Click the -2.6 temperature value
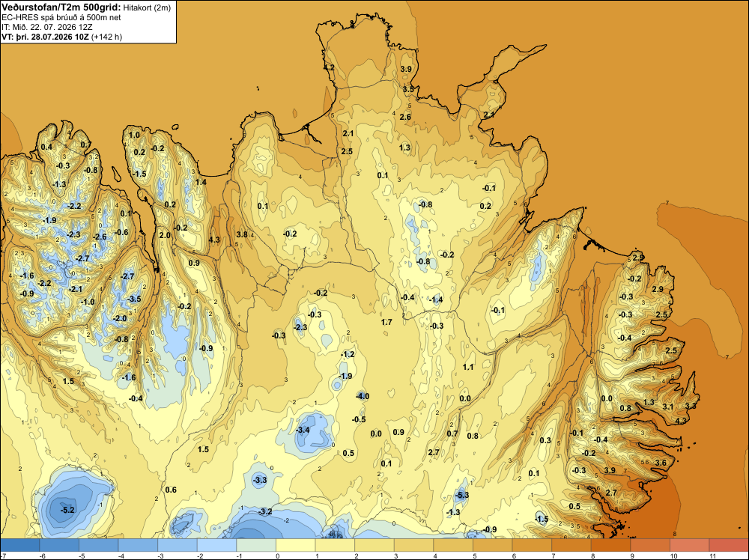Image resolution: width=749 pixels, height=560 pixels. tap(100, 237)
